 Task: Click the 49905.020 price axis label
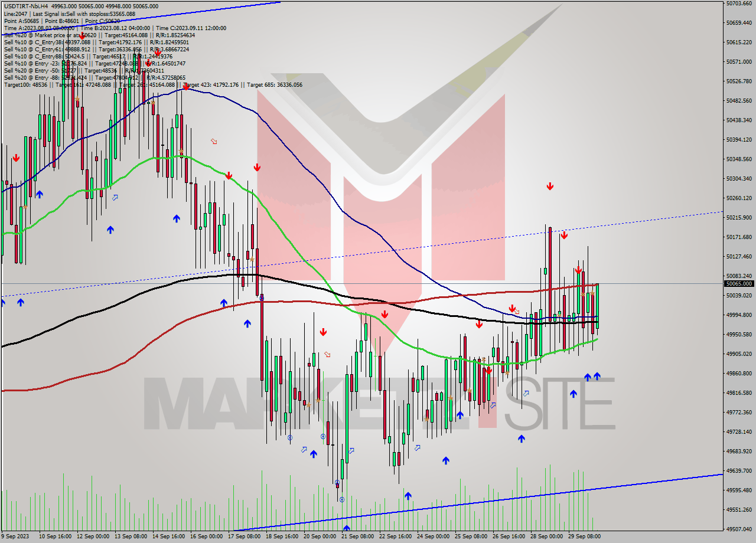(x=739, y=354)
